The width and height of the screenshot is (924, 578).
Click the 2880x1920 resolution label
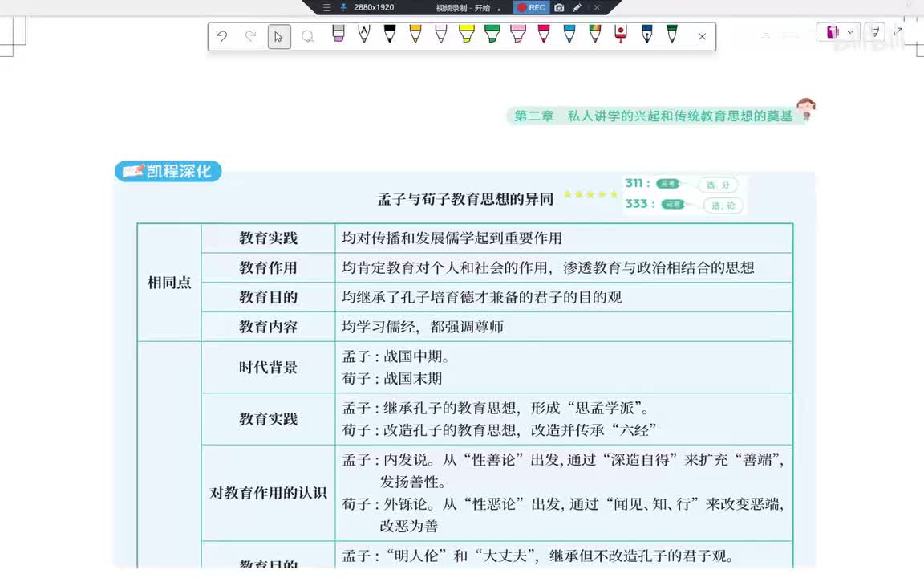point(374,8)
